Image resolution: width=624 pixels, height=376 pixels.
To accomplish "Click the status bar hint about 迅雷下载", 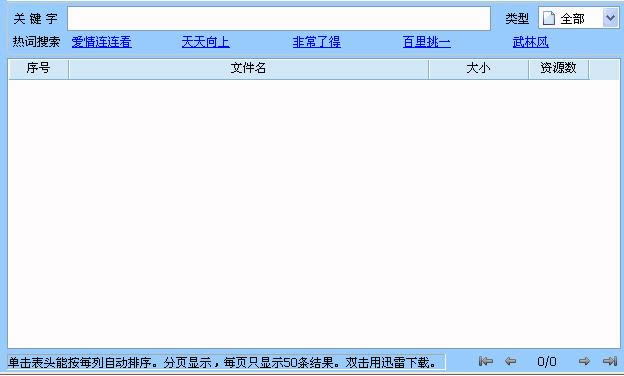I will 226,362.
